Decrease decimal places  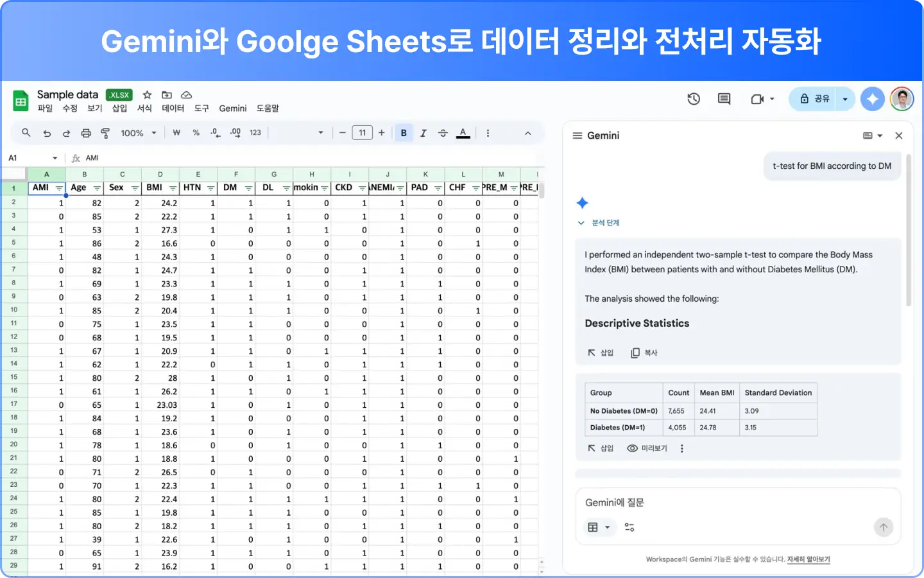(216, 133)
